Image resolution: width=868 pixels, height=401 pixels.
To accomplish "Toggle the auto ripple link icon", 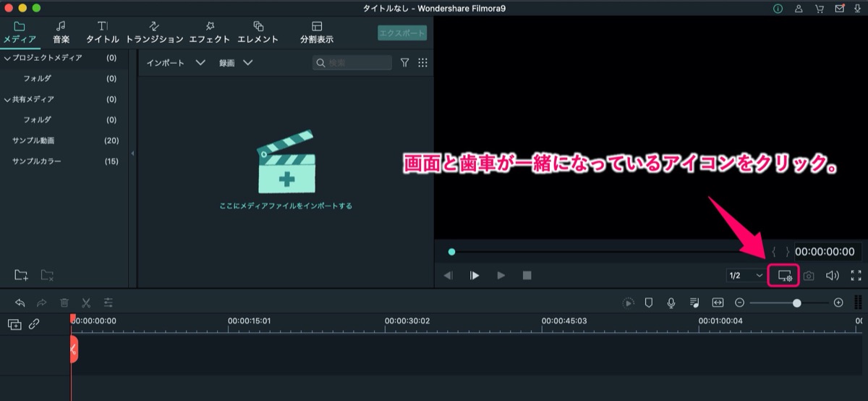I will click(34, 324).
